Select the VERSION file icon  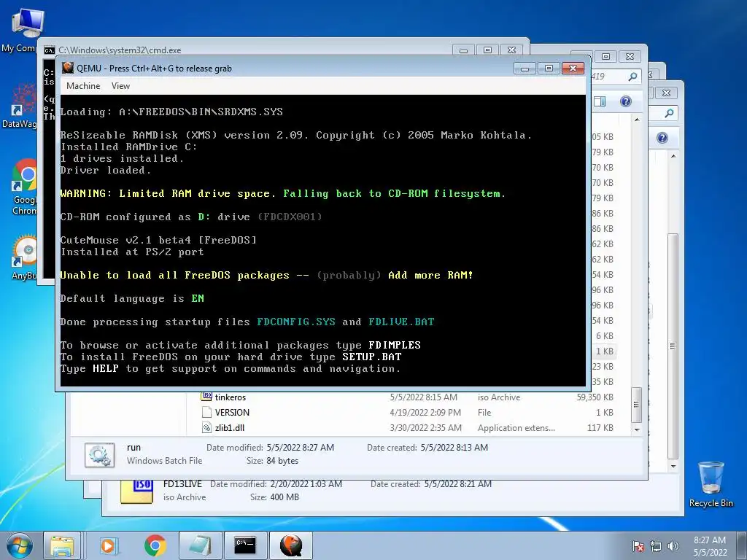click(206, 413)
